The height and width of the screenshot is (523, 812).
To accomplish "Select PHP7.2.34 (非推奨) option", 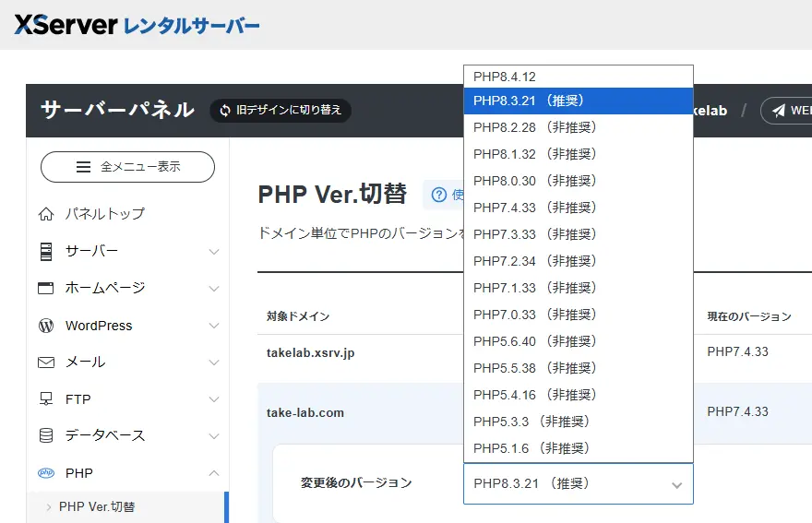I will pos(578,261).
